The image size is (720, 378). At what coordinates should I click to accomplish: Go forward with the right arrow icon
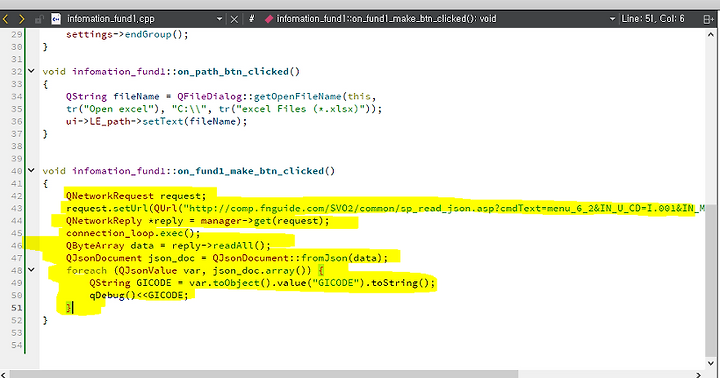(22, 19)
